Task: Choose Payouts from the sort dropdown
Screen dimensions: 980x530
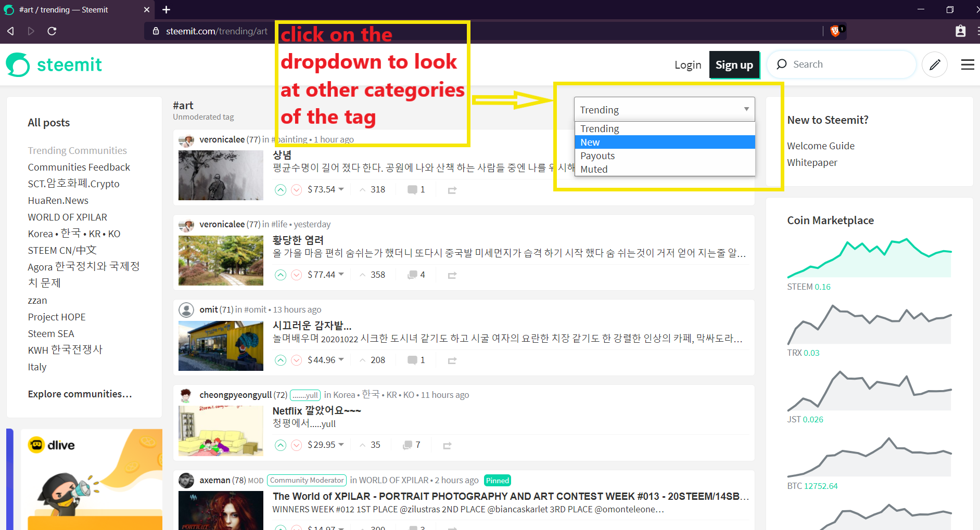Action: click(x=665, y=156)
